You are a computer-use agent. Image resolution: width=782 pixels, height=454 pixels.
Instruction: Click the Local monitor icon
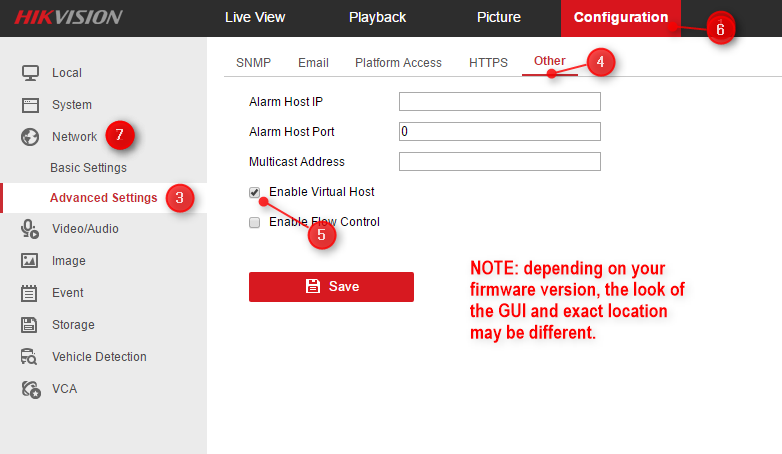pyautogui.click(x=30, y=73)
